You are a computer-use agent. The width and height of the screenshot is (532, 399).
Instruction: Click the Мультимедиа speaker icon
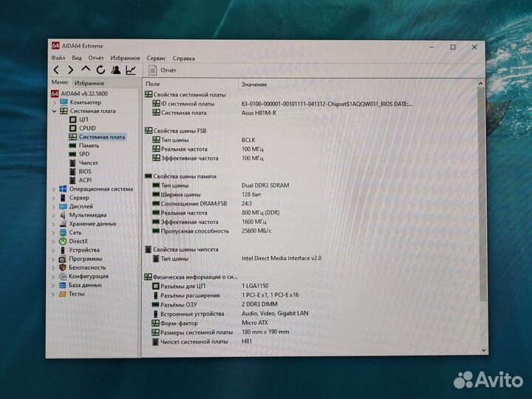click(x=63, y=215)
